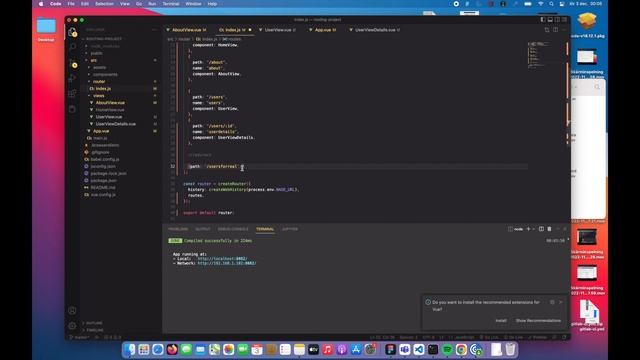Collapse the router folder
640x360 pixels.
point(99,81)
